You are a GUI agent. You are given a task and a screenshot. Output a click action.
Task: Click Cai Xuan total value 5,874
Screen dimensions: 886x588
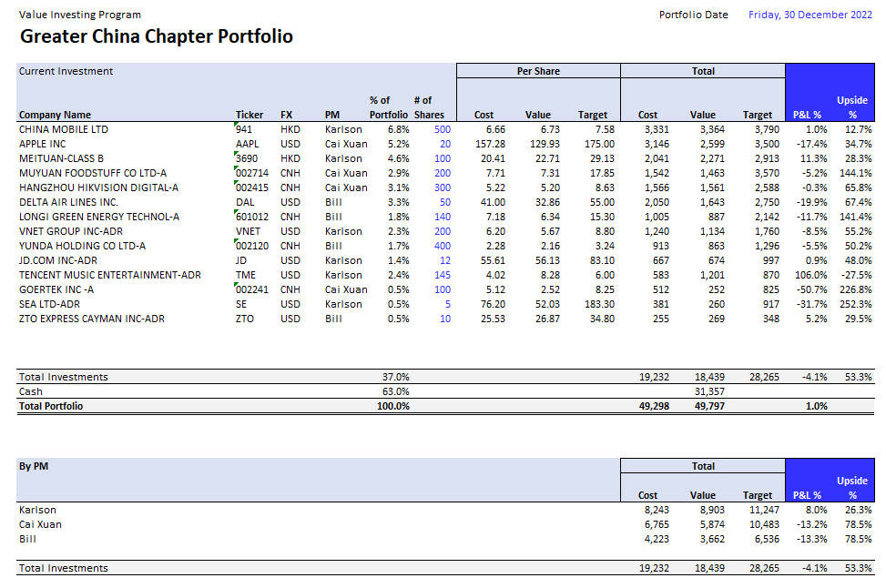[712, 524]
